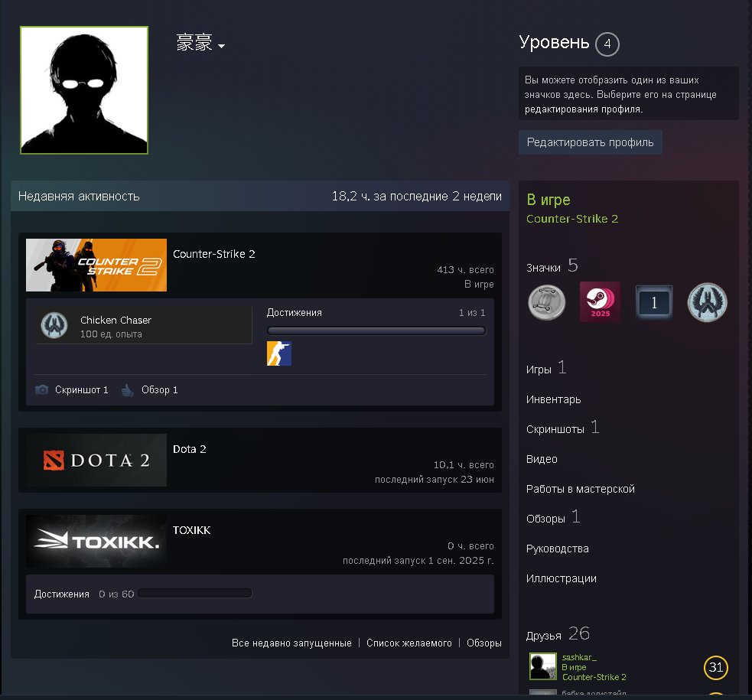Open the unlocked CS2 achievement icon
Screen dimensions: 752x700
(x=279, y=353)
